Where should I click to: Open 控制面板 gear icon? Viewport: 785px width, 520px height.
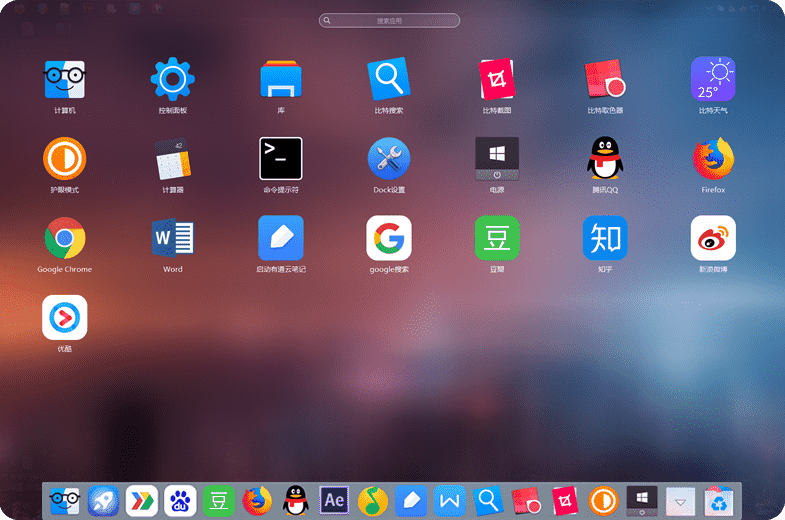click(173, 79)
